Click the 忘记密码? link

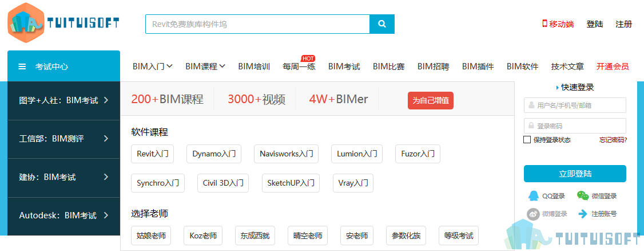click(x=613, y=140)
